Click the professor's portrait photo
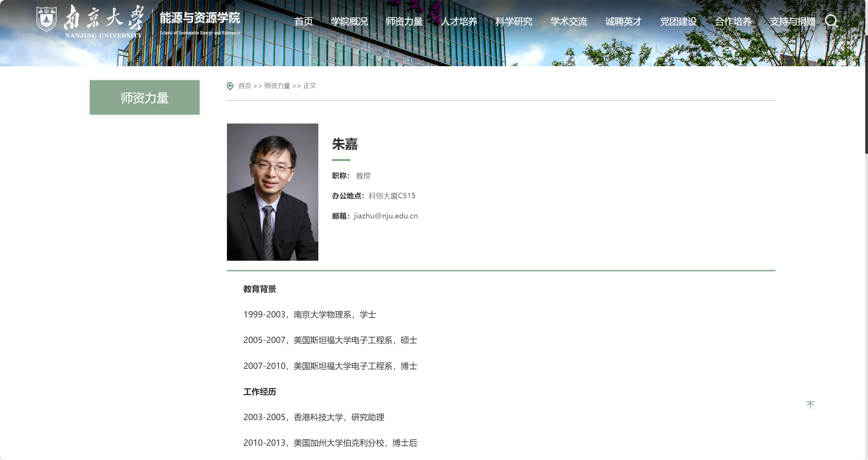This screenshot has height=460, width=868. click(x=272, y=192)
